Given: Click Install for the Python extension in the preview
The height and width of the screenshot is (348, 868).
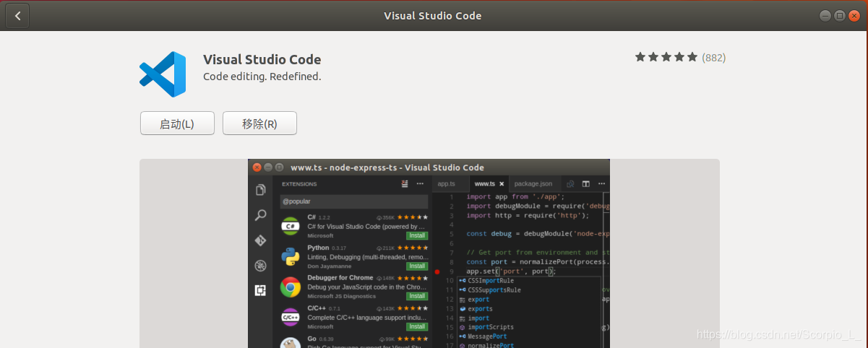Looking at the screenshot, I should click(x=417, y=266).
